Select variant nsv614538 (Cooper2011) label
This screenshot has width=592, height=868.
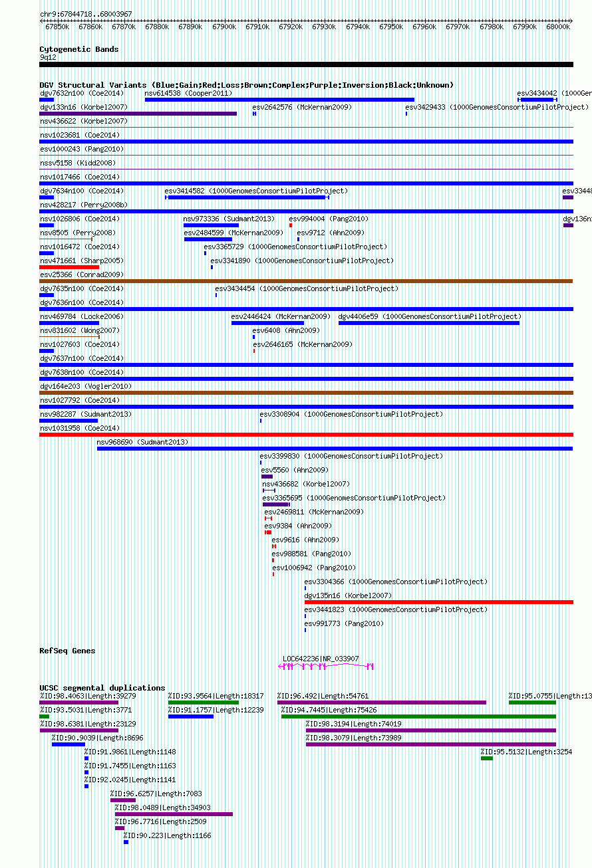[189, 93]
